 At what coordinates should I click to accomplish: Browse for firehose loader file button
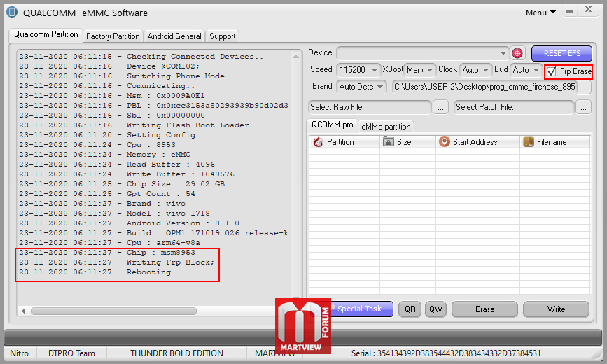pos(584,87)
